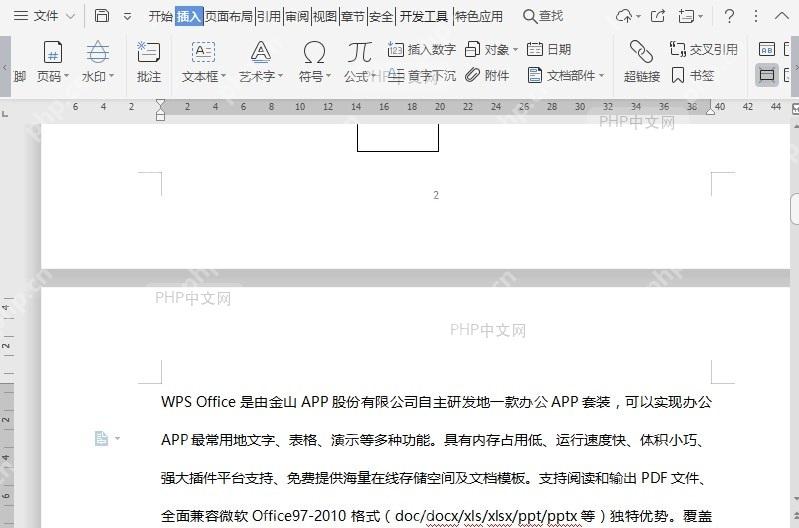Click the ruler tab stop selector
799x528 pixels.
point(5,114)
